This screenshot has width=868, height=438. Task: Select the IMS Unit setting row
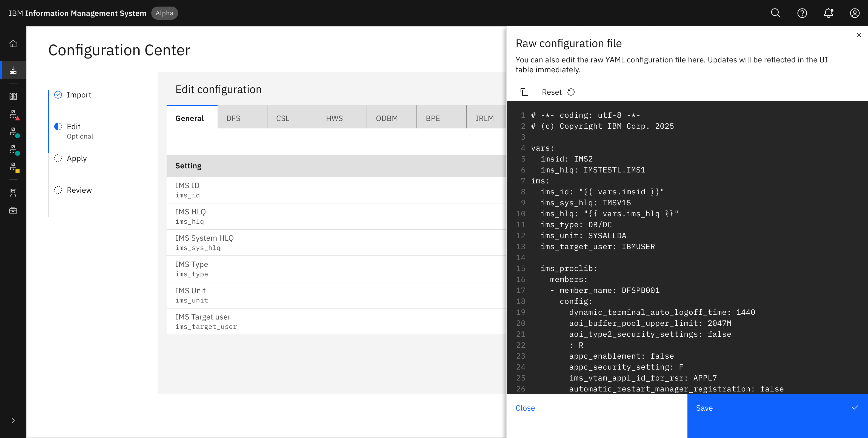336,295
